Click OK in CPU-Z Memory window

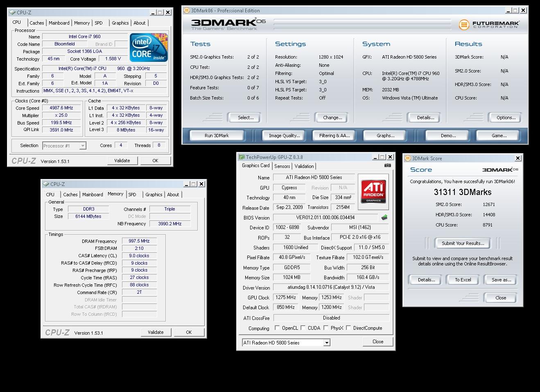[189, 332]
